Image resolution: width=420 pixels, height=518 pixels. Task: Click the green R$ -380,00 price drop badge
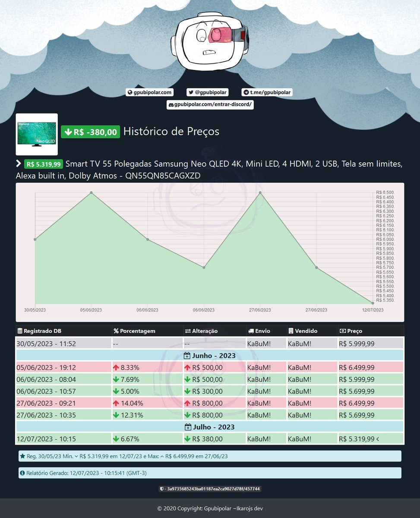tap(90, 132)
